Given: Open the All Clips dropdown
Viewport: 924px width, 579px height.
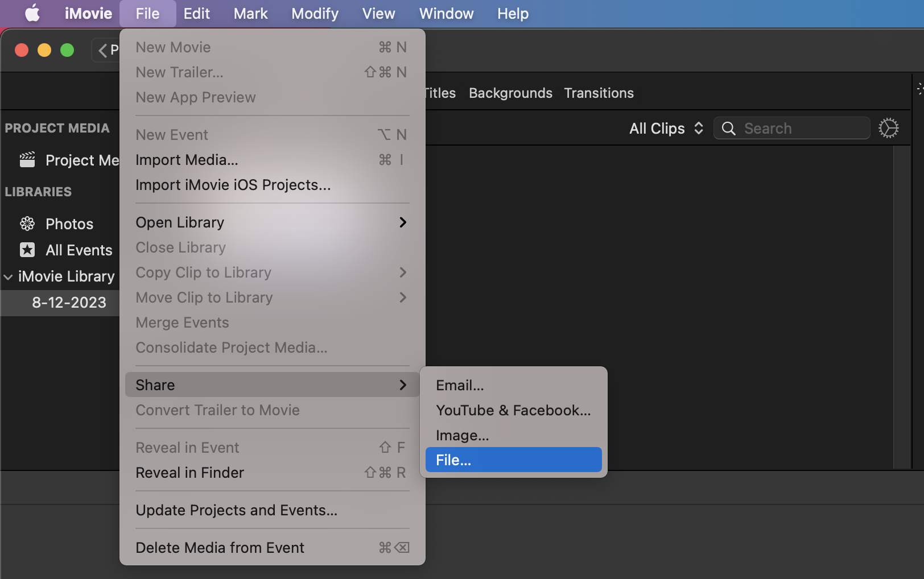Looking at the screenshot, I should 666,129.
